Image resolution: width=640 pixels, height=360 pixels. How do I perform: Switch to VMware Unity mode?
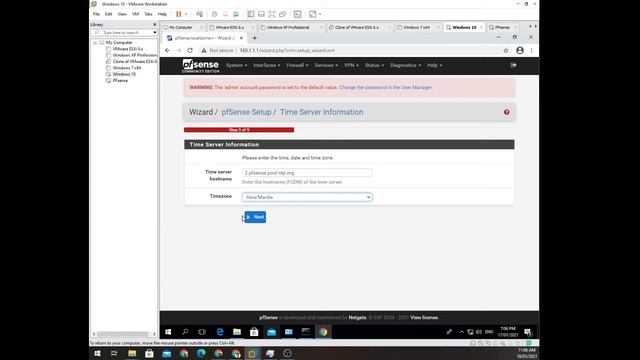tap(282, 14)
